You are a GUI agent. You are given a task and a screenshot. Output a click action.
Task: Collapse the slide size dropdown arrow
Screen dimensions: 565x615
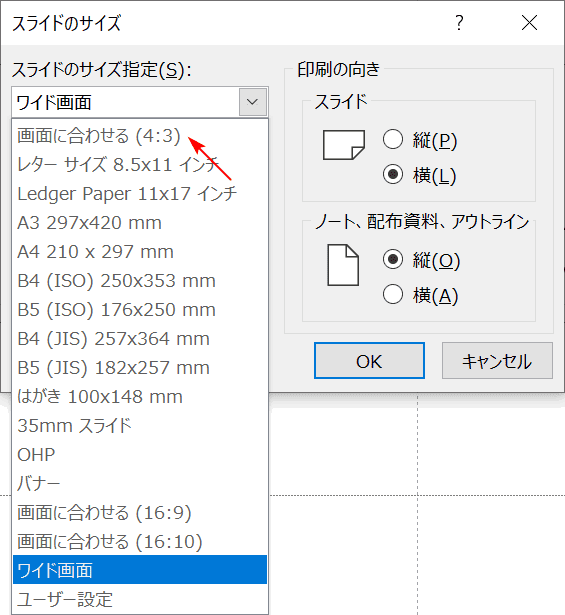253,102
